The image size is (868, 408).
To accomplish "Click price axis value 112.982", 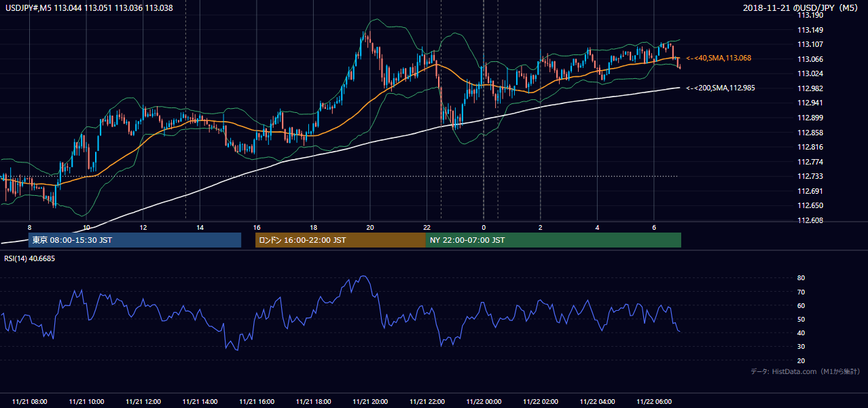I will 810,88.
